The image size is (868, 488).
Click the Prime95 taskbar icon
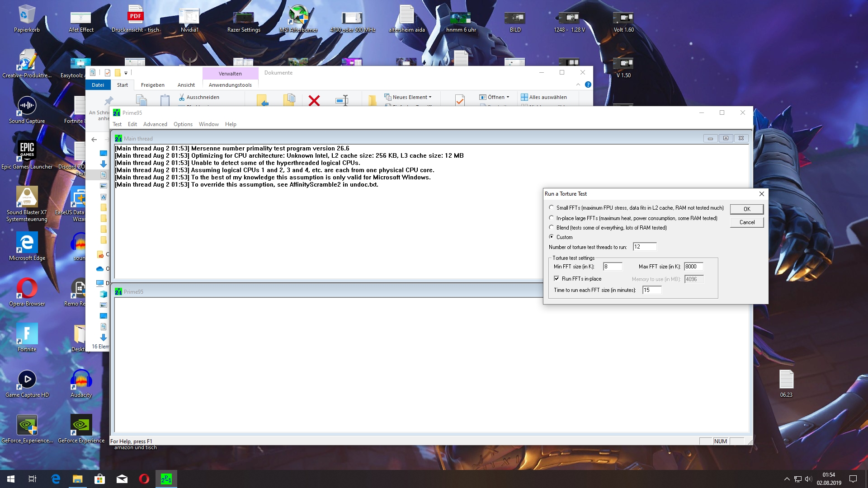[x=166, y=479]
